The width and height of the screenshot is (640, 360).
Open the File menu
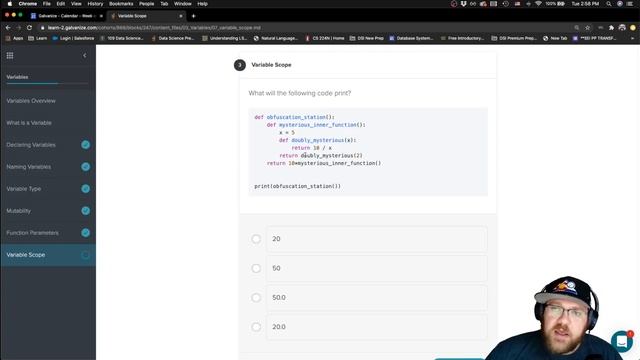point(47,4)
